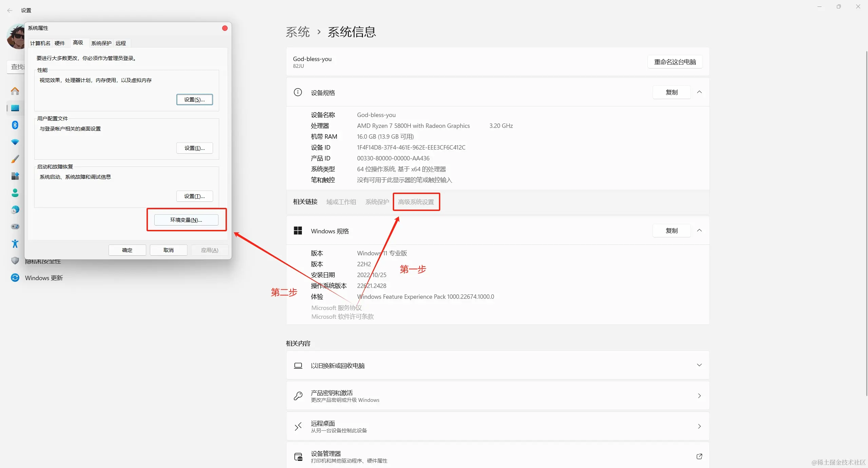
Task: Click the back arrow in Settings
Action: [x=10, y=11]
